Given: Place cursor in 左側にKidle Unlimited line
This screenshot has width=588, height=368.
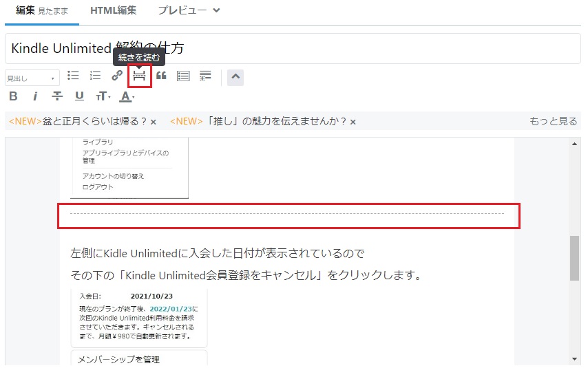Looking at the screenshot, I should click(x=217, y=253).
